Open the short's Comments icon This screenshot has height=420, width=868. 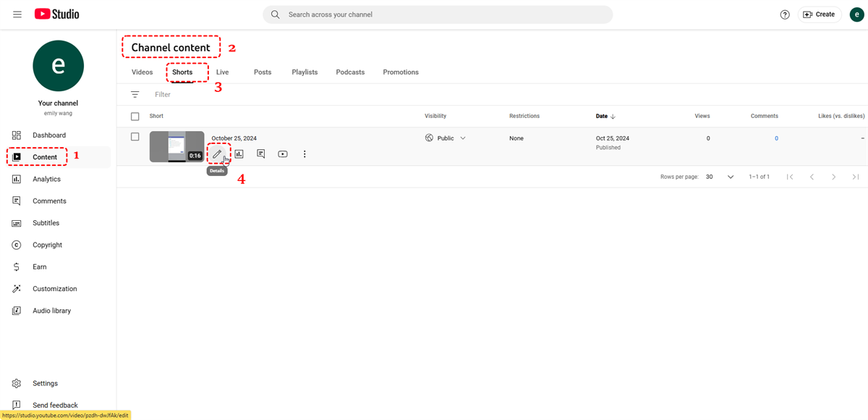(260, 154)
